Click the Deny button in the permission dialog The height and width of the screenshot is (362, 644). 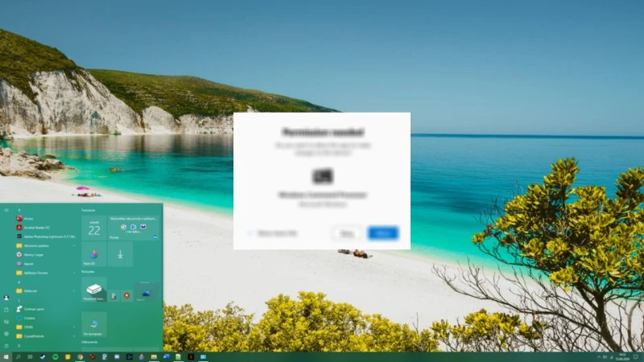coord(348,233)
